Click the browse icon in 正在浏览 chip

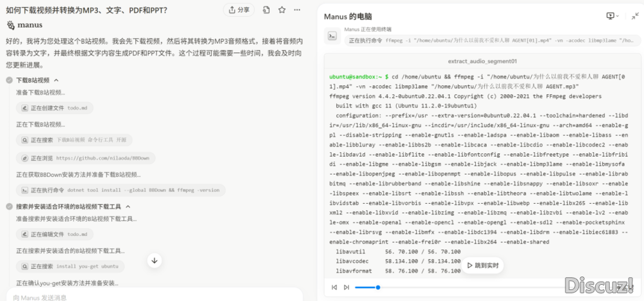coord(24,158)
